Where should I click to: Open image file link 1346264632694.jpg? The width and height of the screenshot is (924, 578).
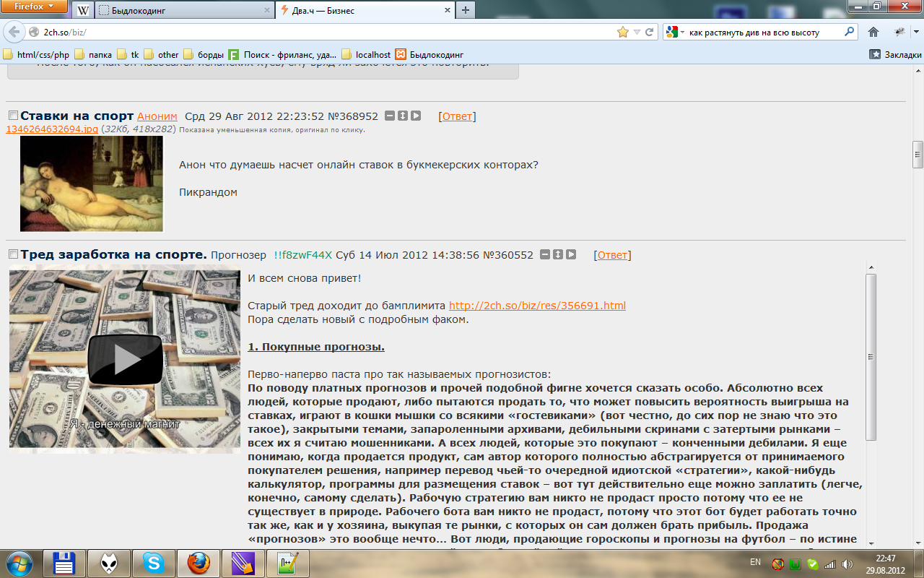(52, 129)
